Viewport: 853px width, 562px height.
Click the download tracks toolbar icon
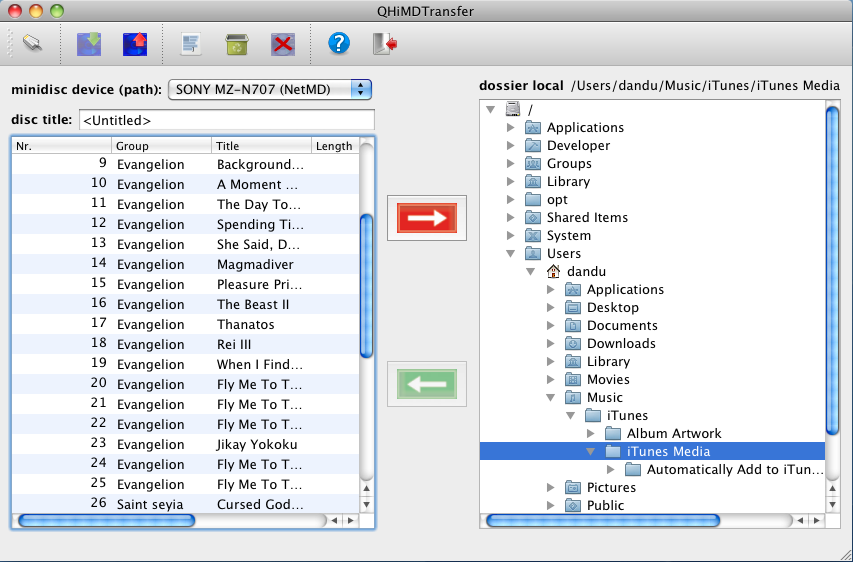coord(89,44)
